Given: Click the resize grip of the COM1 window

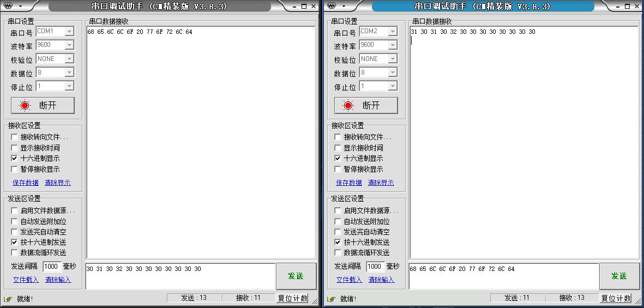Looking at the screenshot, I should [x=315, y=301].
